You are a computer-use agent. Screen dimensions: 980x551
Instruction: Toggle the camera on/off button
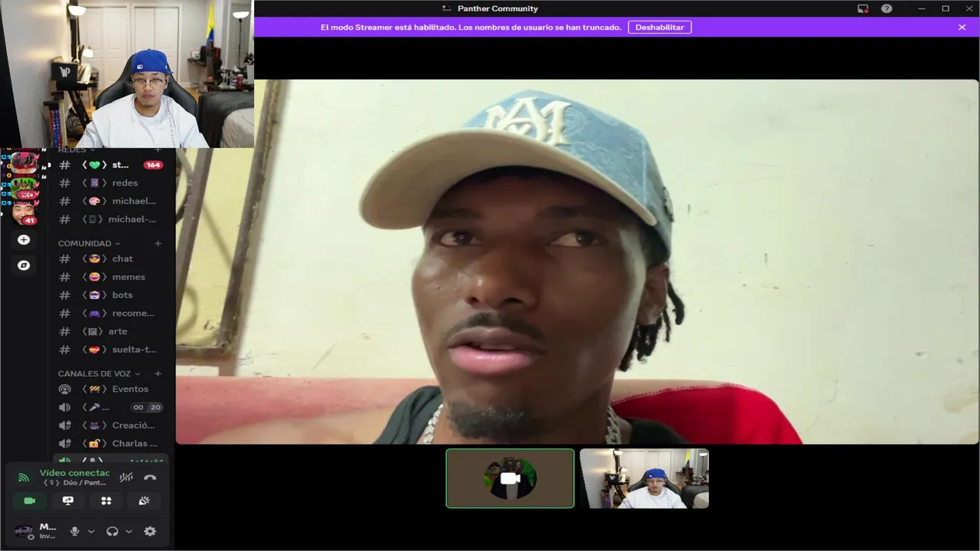coord(30,500)
